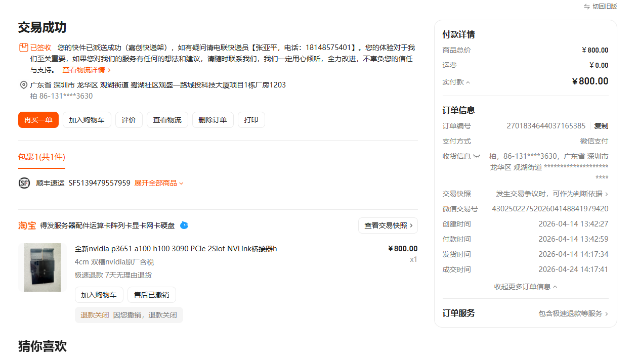
Task: Click the SF Express courier logo
Action: point(24,183)
